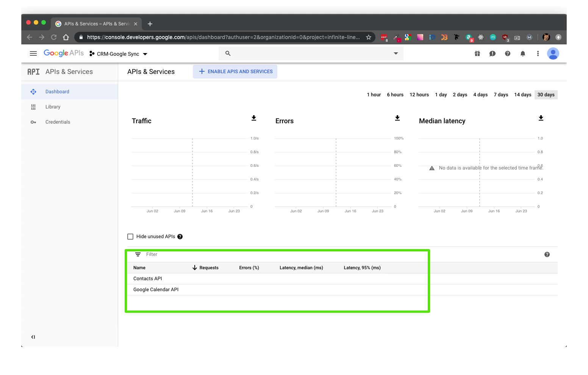Reload the page with the refresh icon
The width and height of the screenshot is (588, 375).
[54, 37]
